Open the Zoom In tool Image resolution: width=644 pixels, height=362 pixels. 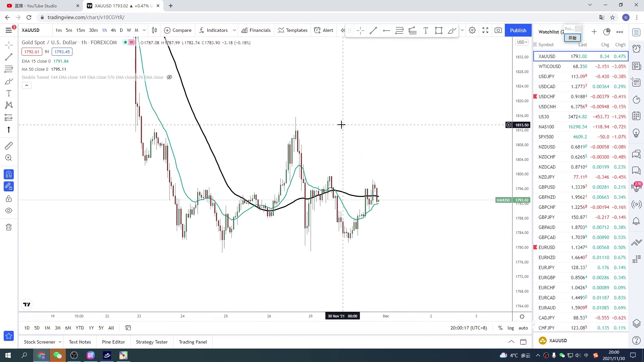tap(9, 158)
